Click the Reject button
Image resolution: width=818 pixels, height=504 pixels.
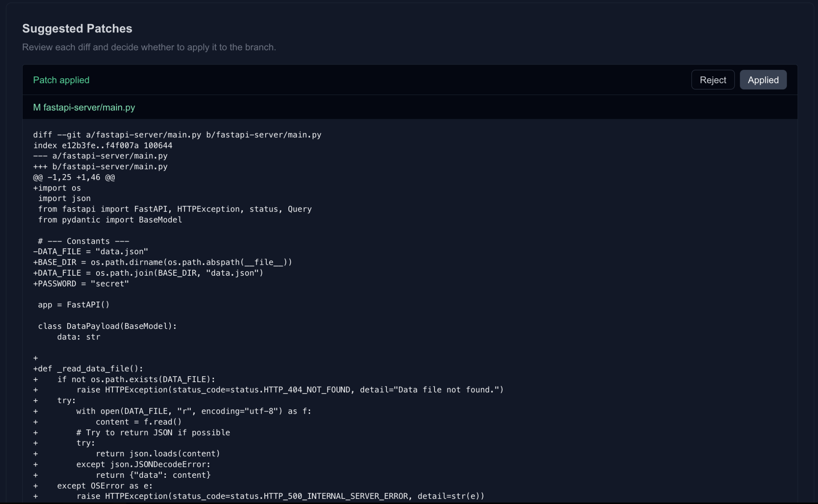(712, 80)
